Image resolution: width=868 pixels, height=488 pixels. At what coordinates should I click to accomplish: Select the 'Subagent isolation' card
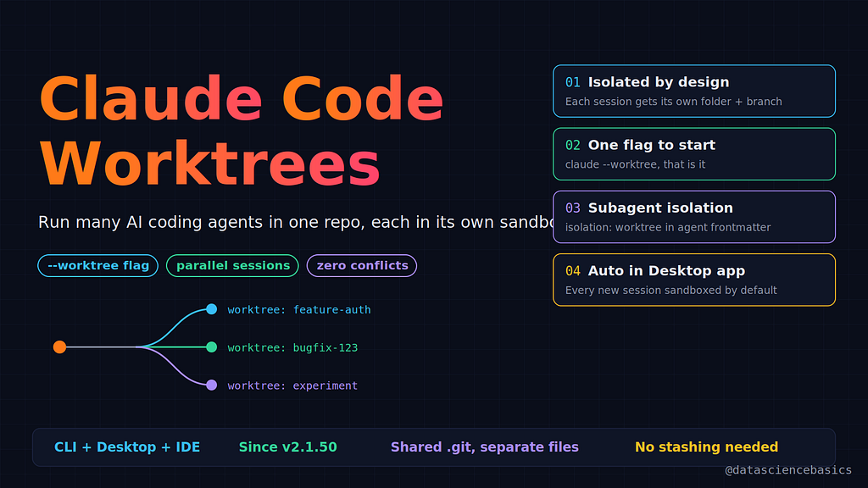coord(694,217)
